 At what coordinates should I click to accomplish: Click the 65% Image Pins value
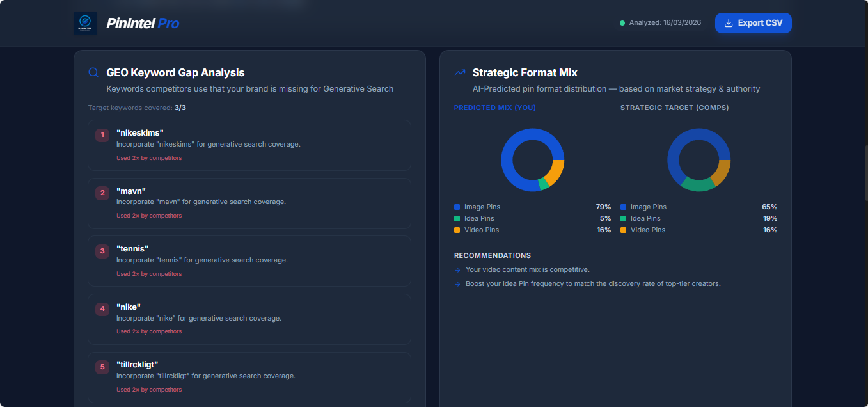pyautogui.click(x=769, y=207)
